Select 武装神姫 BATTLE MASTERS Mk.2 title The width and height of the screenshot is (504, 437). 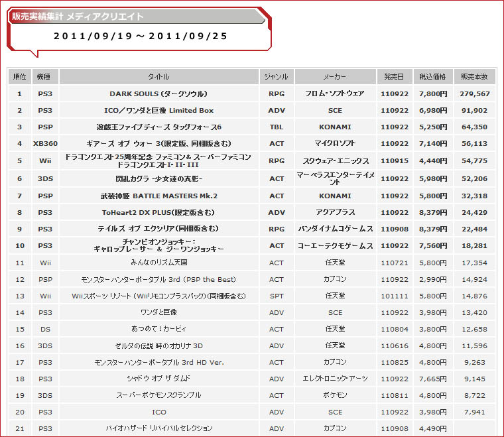click(158, 196)
